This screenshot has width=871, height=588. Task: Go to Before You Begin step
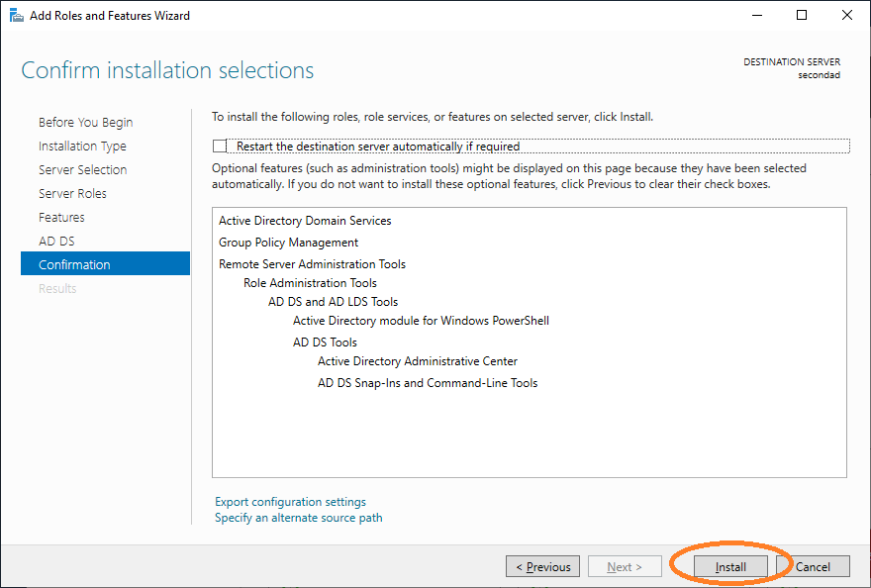85,123
